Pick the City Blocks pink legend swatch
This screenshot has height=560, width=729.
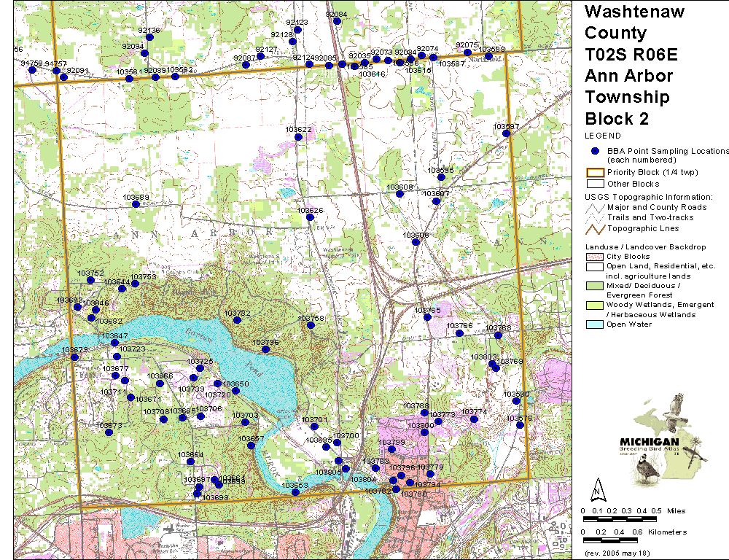(594, 257)
